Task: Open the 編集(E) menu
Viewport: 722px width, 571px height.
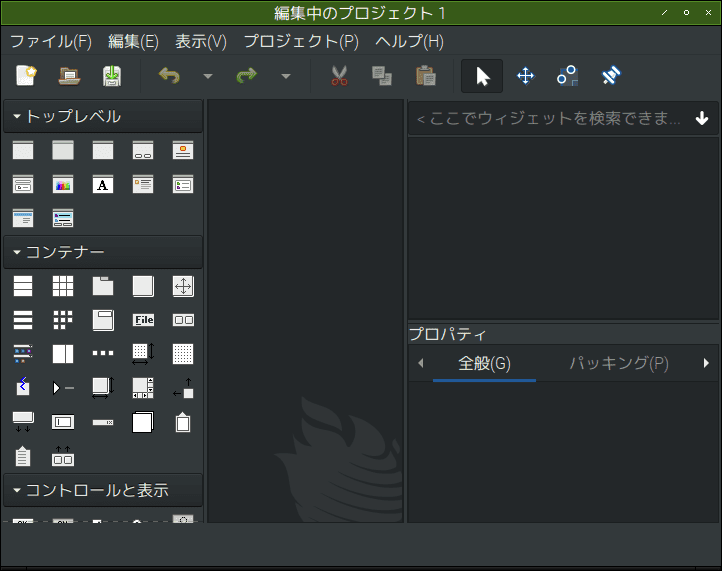Action: pos(133,41)
